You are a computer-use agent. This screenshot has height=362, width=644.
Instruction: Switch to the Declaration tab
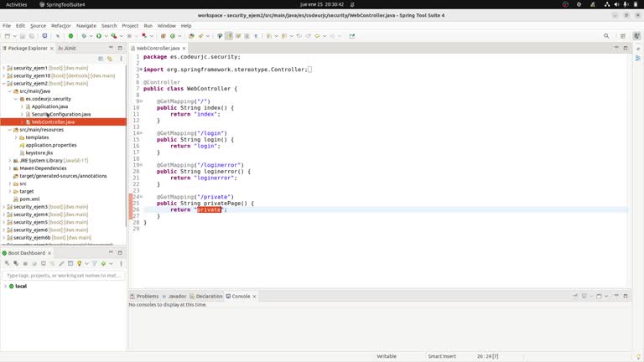tap(205, 296)
